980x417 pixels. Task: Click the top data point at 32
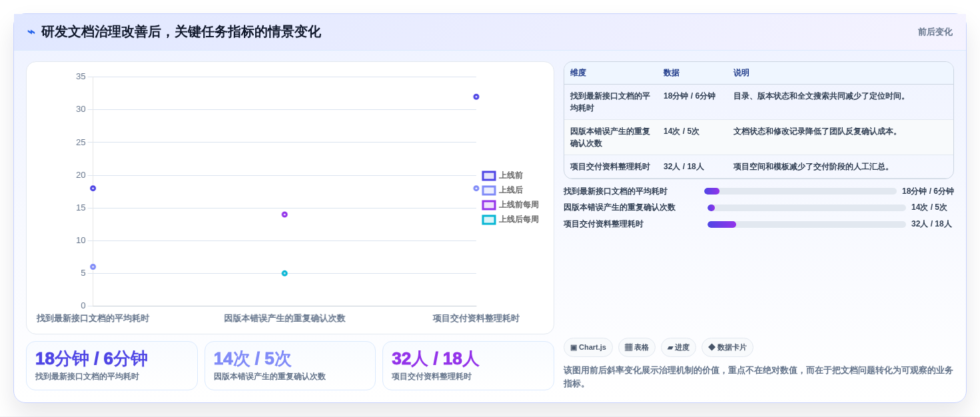click(476, 97)
